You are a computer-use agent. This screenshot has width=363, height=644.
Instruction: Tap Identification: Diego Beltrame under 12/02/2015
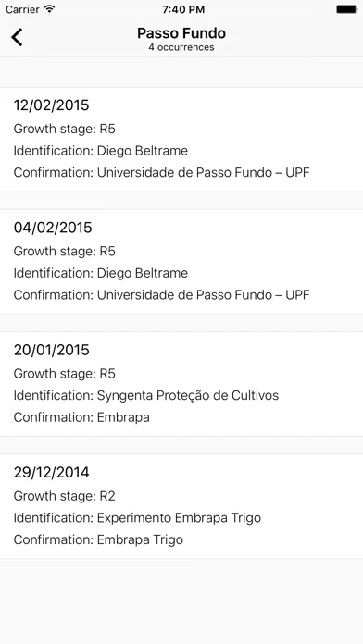pos(101,151)
